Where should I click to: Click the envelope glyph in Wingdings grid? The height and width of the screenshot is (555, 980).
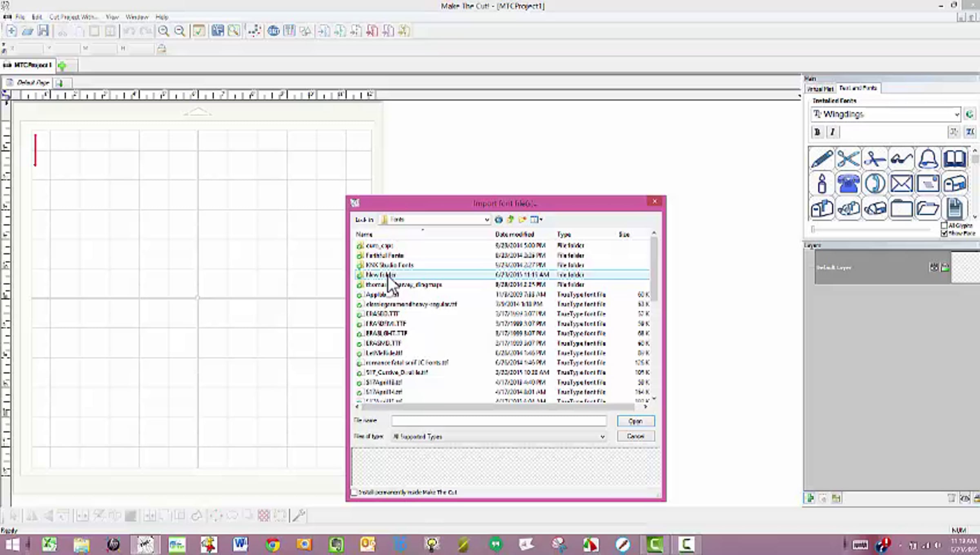901,184
